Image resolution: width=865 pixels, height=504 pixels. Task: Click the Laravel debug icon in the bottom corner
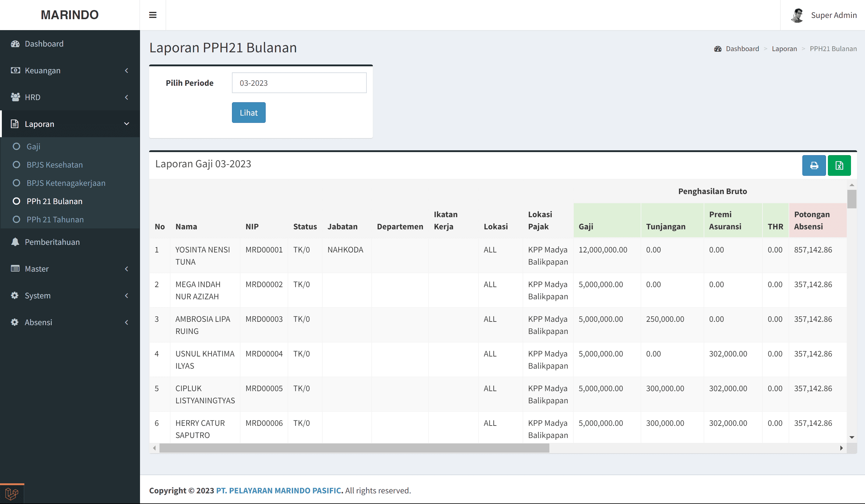(x=12, y=494)
